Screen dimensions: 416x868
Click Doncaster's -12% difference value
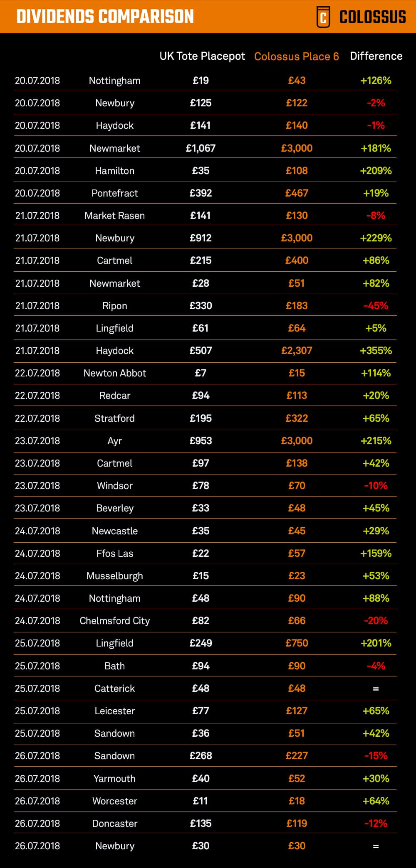376,824
